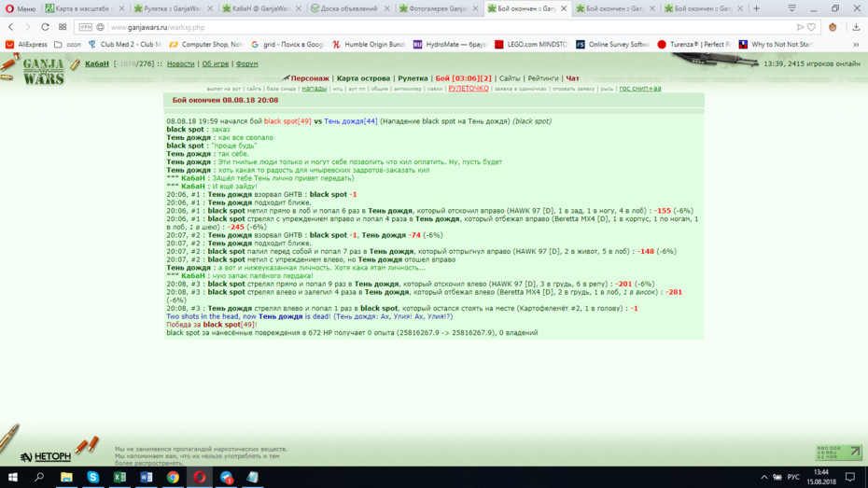The width and height of the screenshot is (868, 488).
Task: Open Word from taskbar
Action: point(147,477)
